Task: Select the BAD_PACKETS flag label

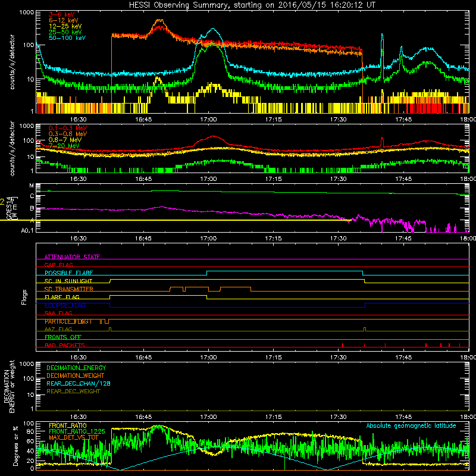Action: click(x=65, y=345)
